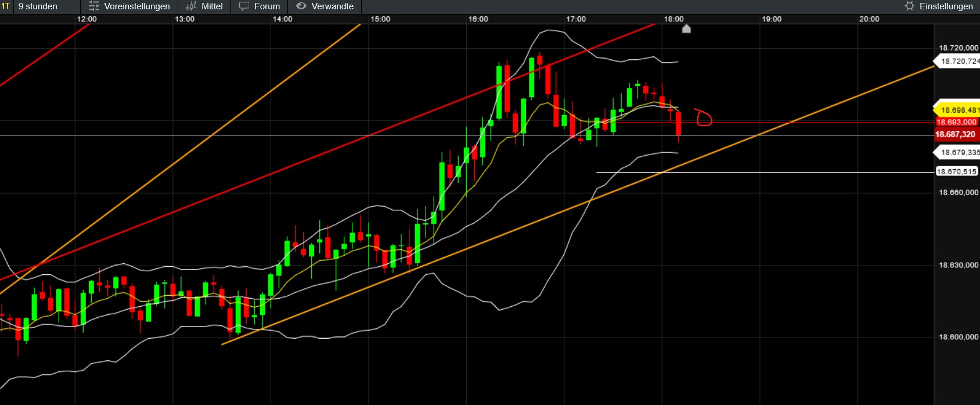Viewport: 980px width, 405px height.
Task: Open the 9 stunden time range selector
Action: tap(38, 6)
